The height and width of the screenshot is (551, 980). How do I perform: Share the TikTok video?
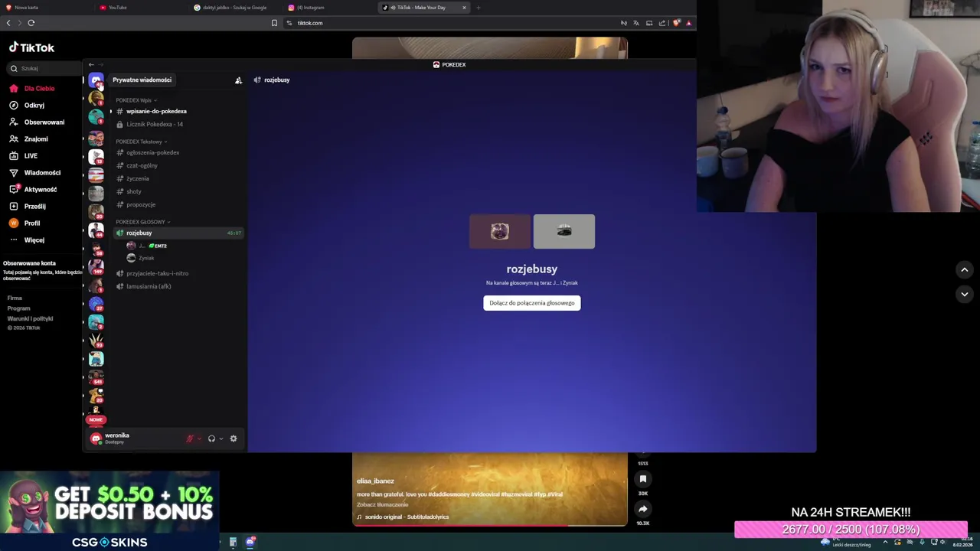[643, 509]
